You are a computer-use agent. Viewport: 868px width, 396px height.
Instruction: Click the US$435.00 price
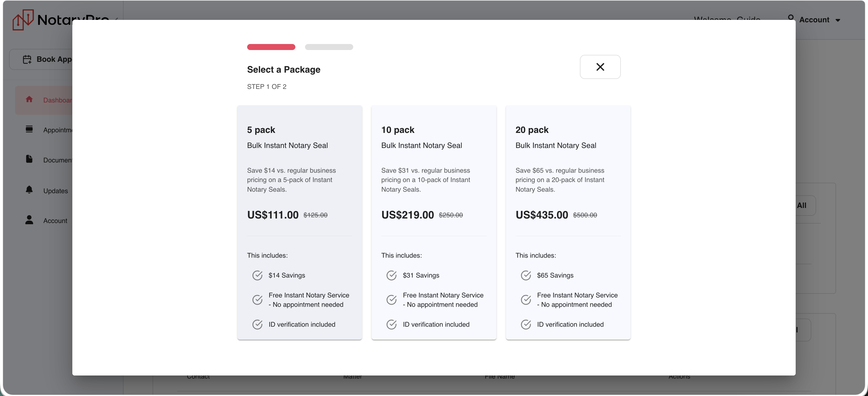542,215
